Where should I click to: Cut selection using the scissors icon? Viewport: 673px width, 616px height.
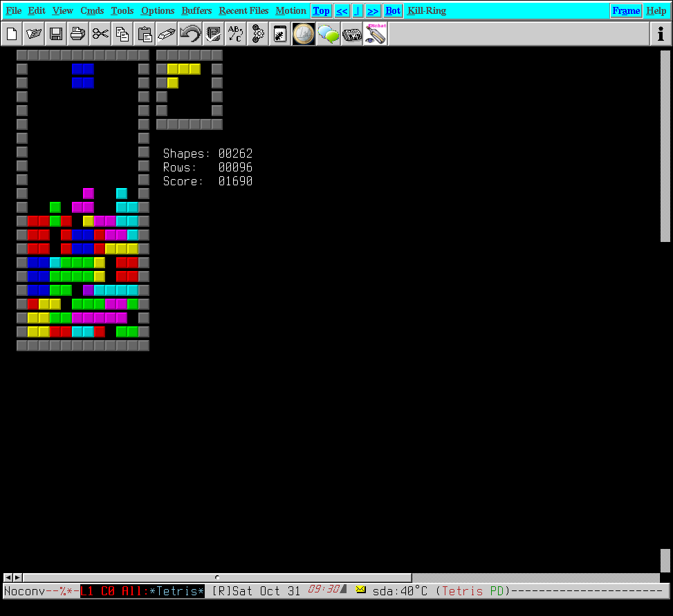coord(100,34)
